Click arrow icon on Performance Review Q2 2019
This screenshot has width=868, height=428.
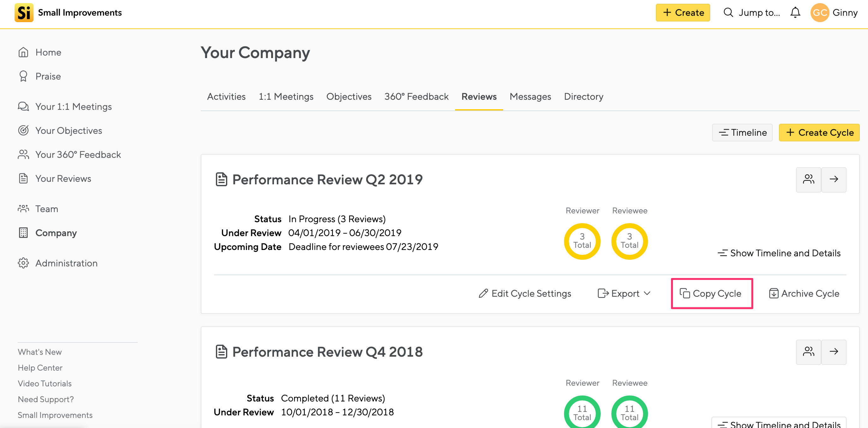(834, 179)
